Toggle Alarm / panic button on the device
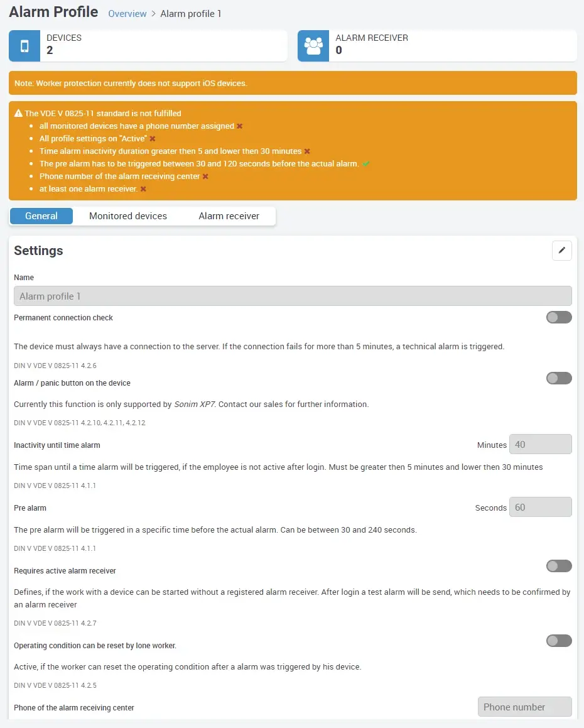The image size is (584, 728). (x=558, y=378)
